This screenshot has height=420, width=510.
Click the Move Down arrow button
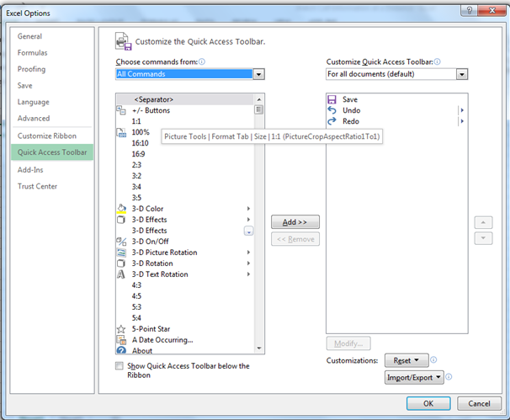[483, 238]
